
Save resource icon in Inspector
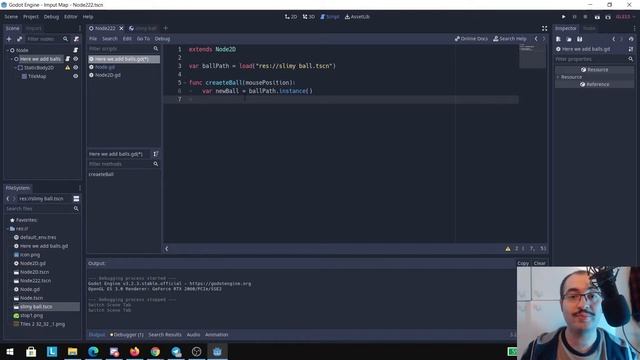[x=580, y=39]
